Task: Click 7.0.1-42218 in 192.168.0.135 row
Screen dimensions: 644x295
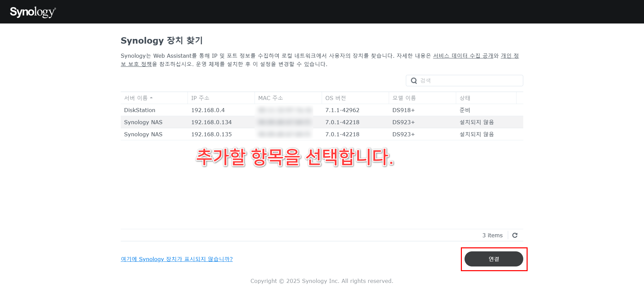Action: [x=342, y=134]
